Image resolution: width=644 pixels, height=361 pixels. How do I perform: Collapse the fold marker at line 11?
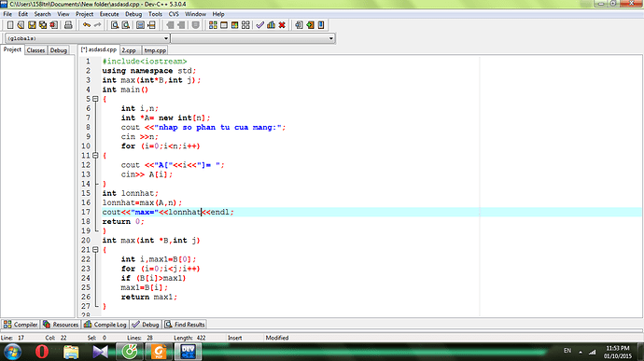pos(95,156)
